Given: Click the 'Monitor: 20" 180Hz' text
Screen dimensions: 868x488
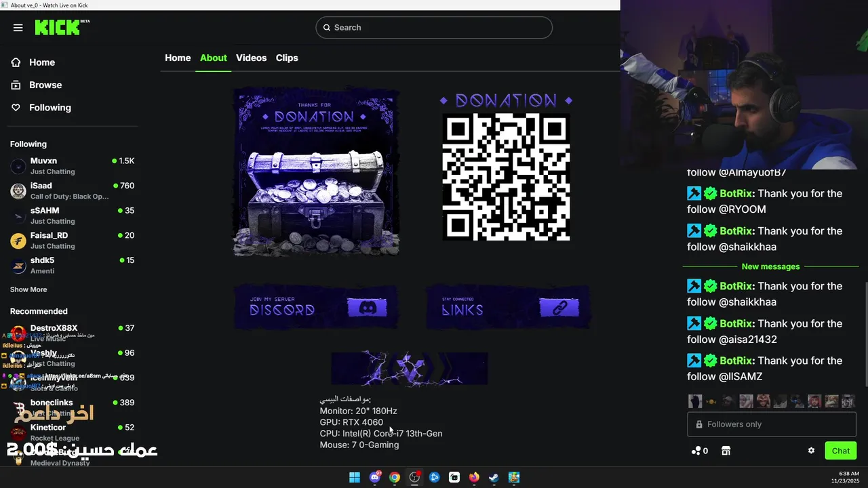Looking at the screenshot, I should coord(358,411).
